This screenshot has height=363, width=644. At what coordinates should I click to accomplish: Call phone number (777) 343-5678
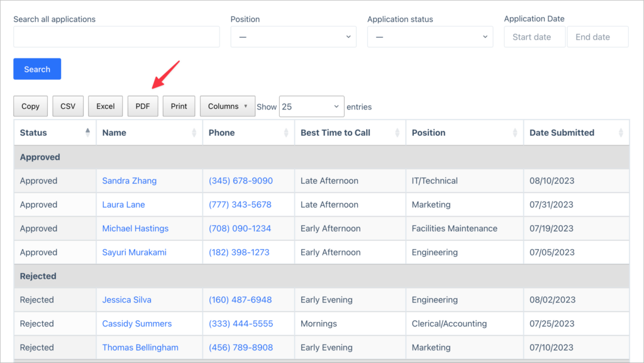[x=240, y=204]
